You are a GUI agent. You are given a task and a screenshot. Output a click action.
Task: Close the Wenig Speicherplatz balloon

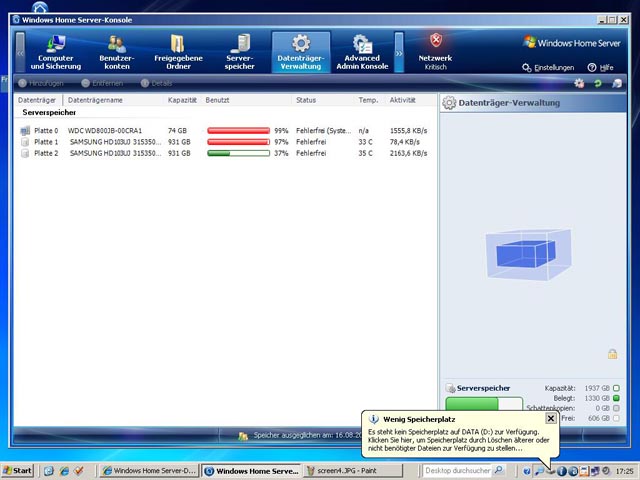click(551, 418)
